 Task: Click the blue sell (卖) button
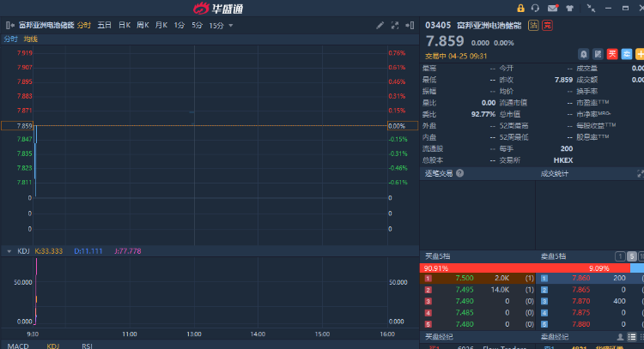(626, 54)
